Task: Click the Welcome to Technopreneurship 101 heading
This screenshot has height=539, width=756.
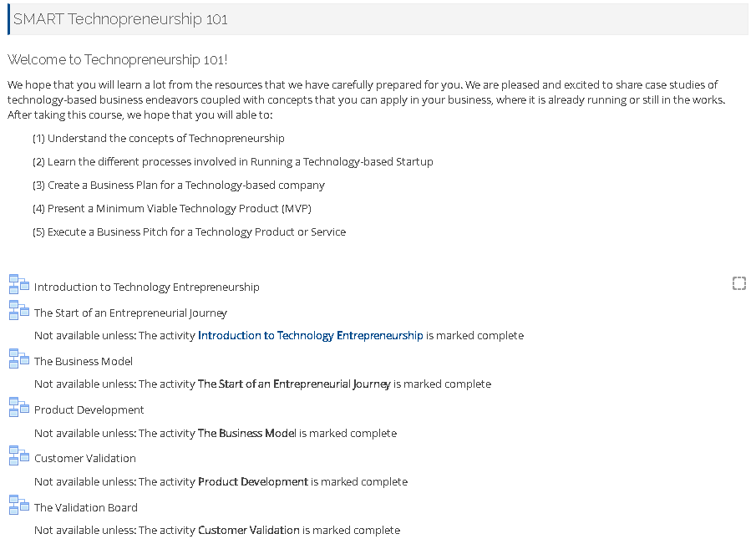Action: click(x=117, y=60)
